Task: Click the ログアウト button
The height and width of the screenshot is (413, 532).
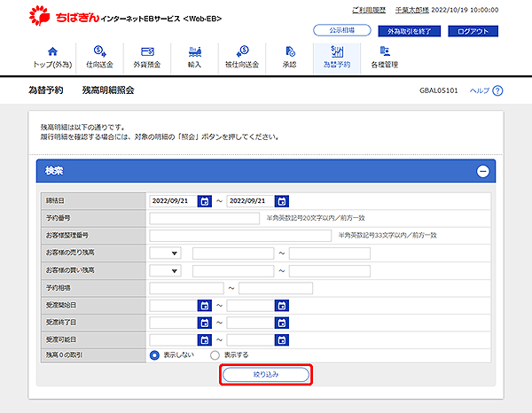Action: [473, 31]
